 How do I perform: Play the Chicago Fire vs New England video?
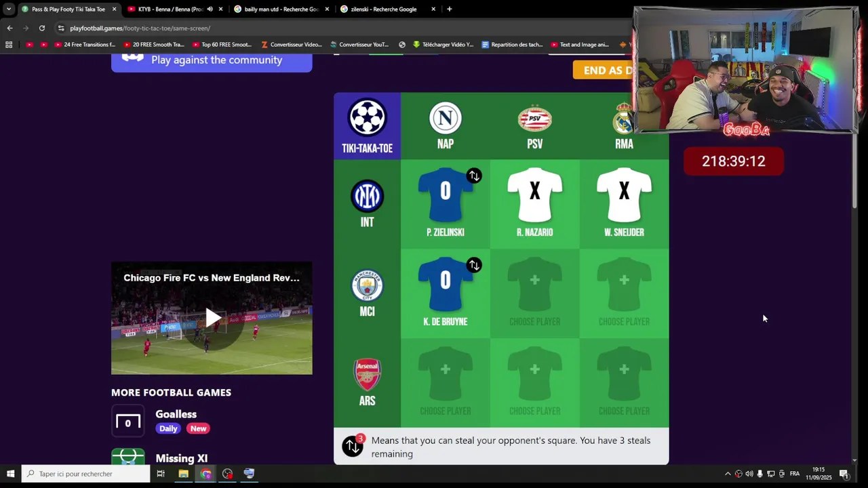(x=213, y=317)
